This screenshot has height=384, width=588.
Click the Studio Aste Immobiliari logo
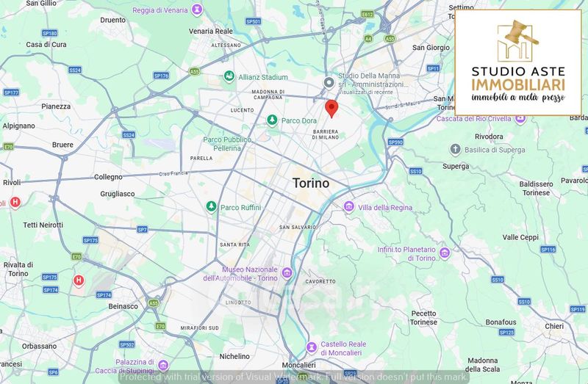[518, 62]
